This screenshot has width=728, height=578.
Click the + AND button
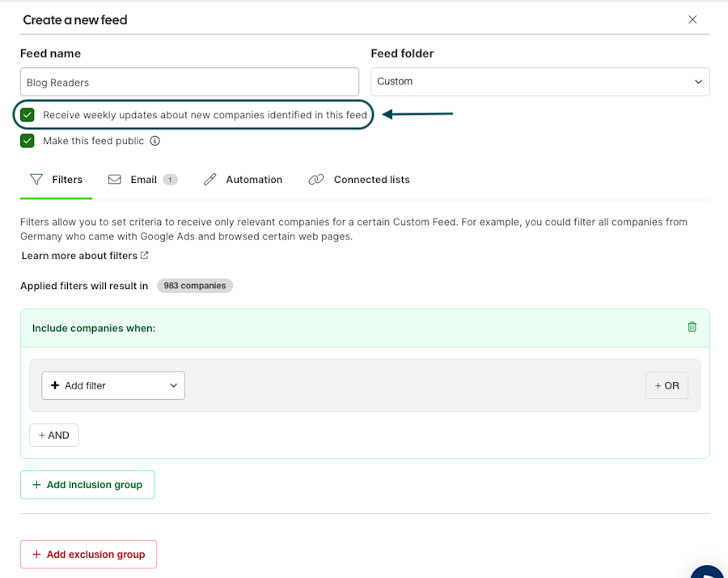click(54, 436)
